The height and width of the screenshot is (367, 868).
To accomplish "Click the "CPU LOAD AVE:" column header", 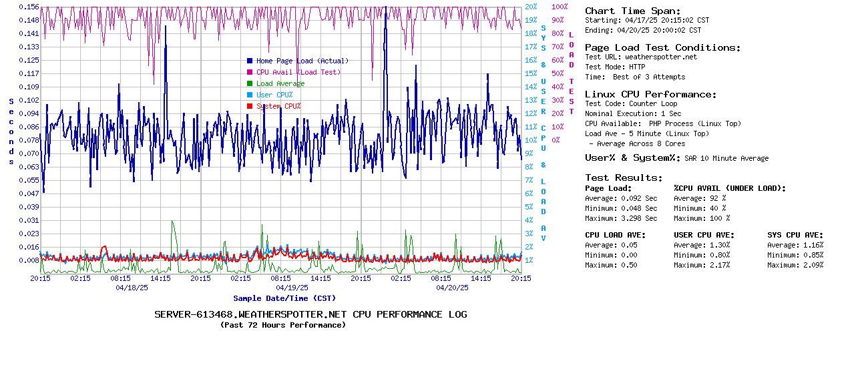I will click(615, 235).
